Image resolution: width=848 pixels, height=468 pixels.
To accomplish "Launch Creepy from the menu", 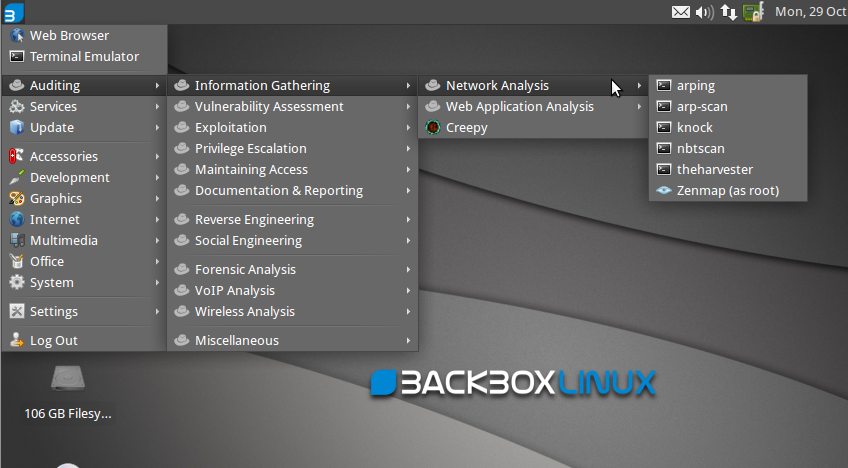I will tap(466, 128).
